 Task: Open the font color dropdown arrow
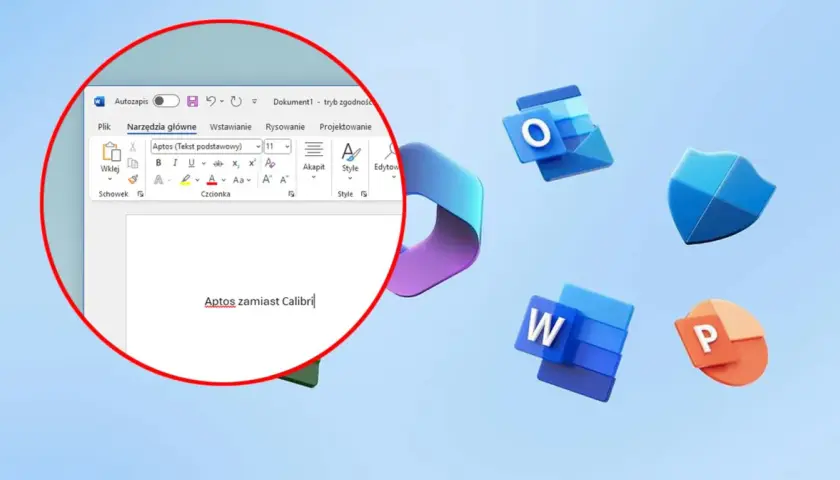[223, 180]
